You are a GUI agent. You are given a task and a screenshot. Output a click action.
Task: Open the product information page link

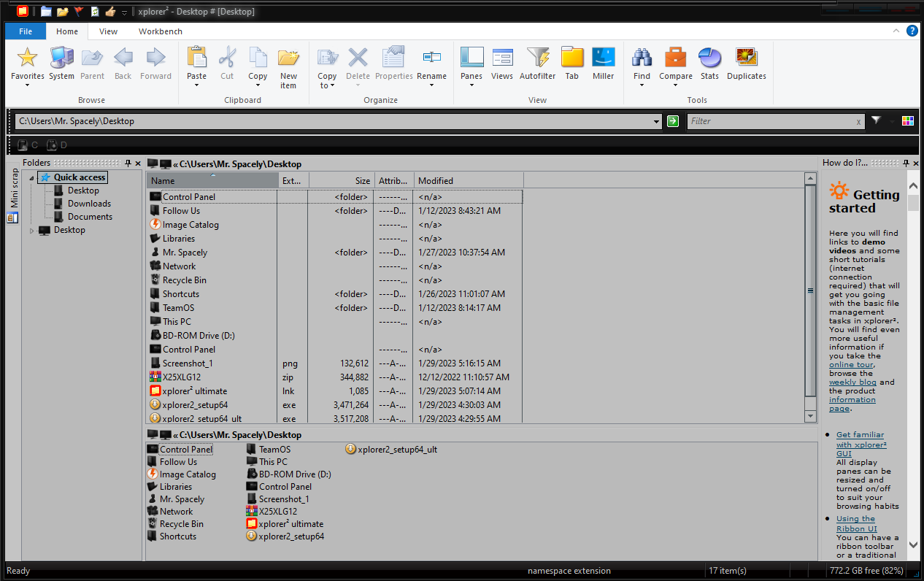(x=852, y=404)
